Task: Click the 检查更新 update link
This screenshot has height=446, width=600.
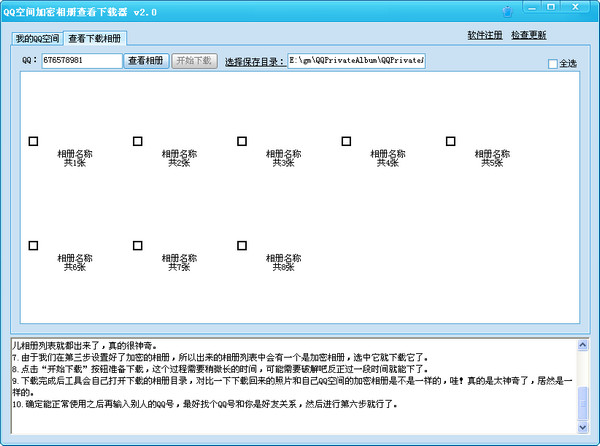Action: pos(528,35)
